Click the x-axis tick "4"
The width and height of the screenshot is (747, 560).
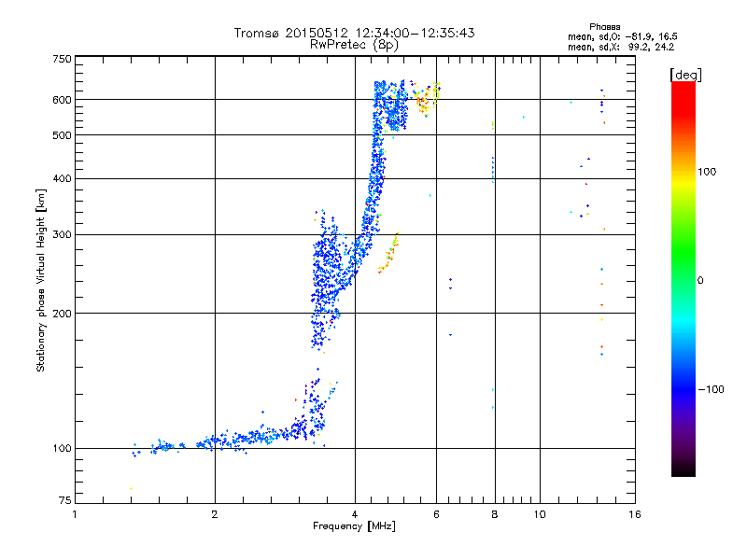[355, 514]
